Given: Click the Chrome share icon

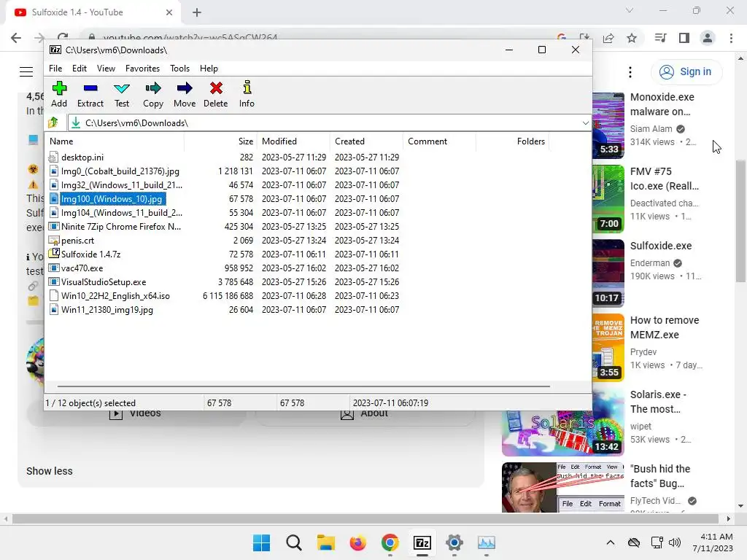Looking at the screenshot, I should 608,38.
